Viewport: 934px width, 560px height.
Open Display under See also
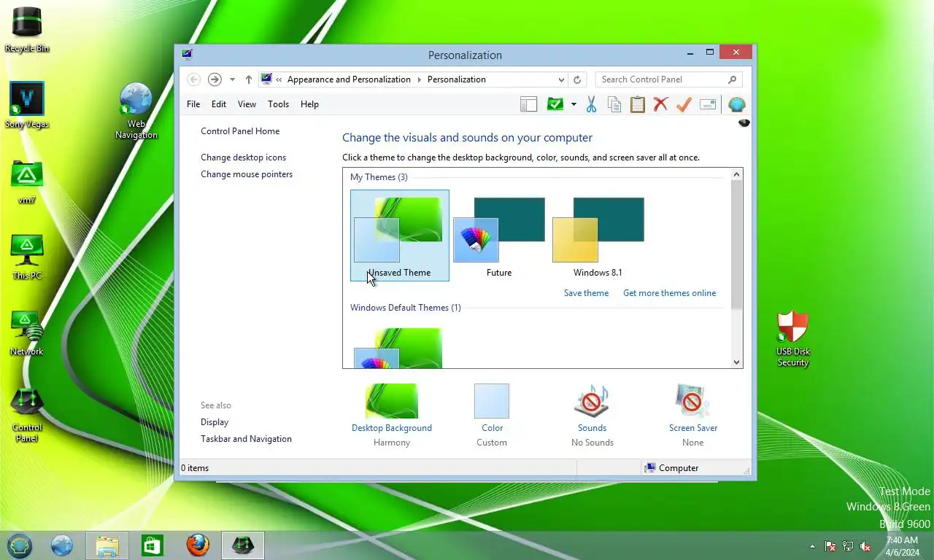point(215,422)
